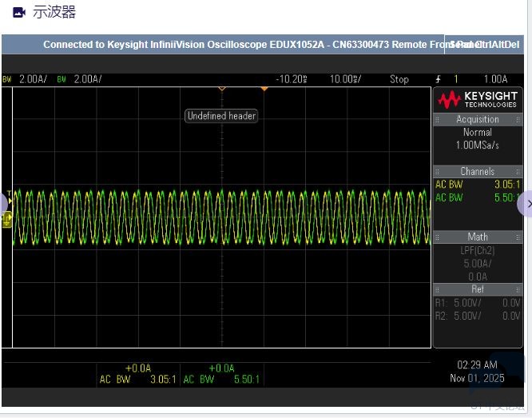Expand the Channels panel header
The width and height of the screenshot is (532, 418).
[x=477, y=171]
